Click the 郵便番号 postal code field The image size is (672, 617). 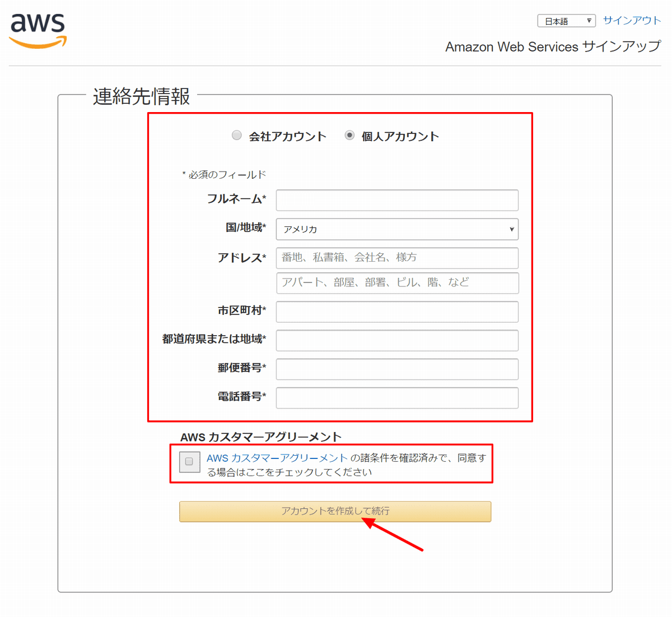click(x=396, y=369)
